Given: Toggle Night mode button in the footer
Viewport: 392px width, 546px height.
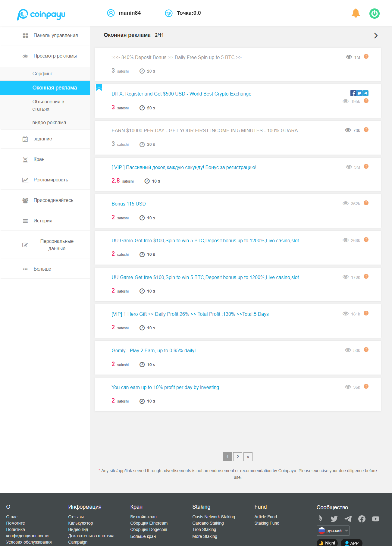Looking at the screenshot, I should pyautogui.click(x=327, y=543).
